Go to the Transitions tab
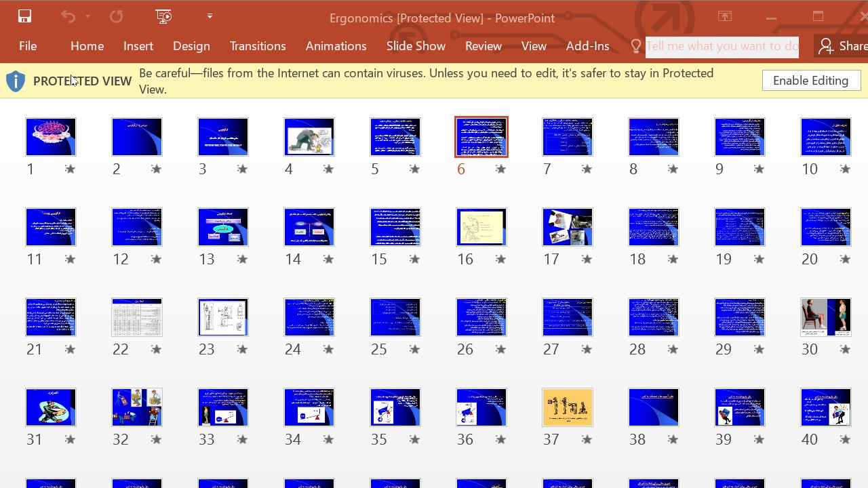The width and height of the screenshot is (868, 488). tap(258, 46)
